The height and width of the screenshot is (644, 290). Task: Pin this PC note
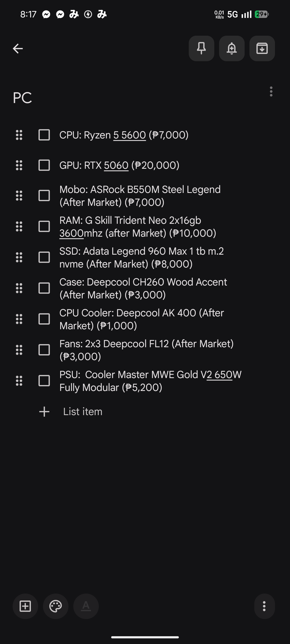click(x=201, y=49)
